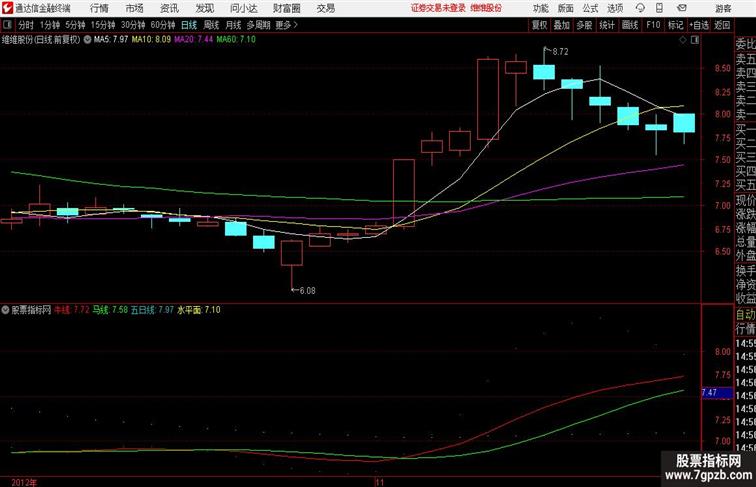Toggle the side panel icon at chart top-right

(x=695, y=40)
